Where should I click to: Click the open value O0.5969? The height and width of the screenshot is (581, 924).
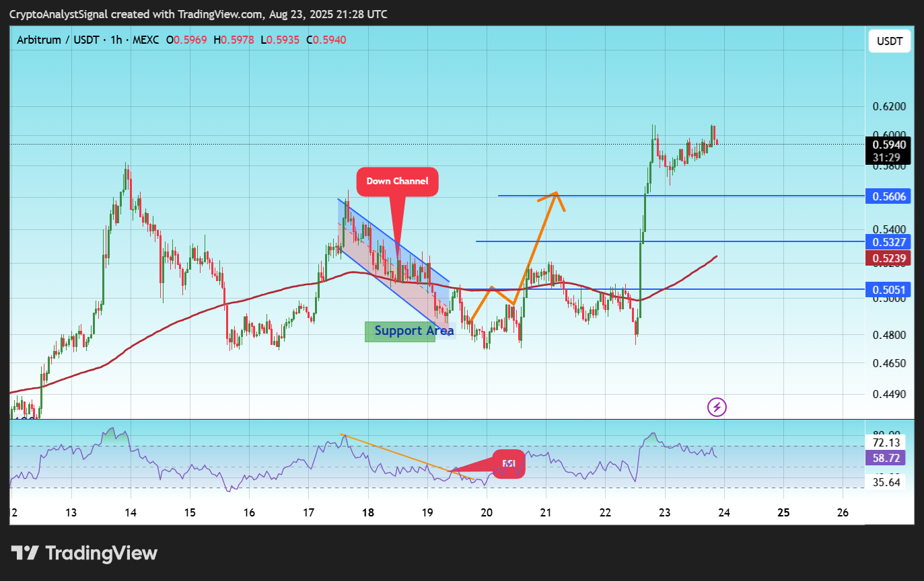tap(188, 40)
